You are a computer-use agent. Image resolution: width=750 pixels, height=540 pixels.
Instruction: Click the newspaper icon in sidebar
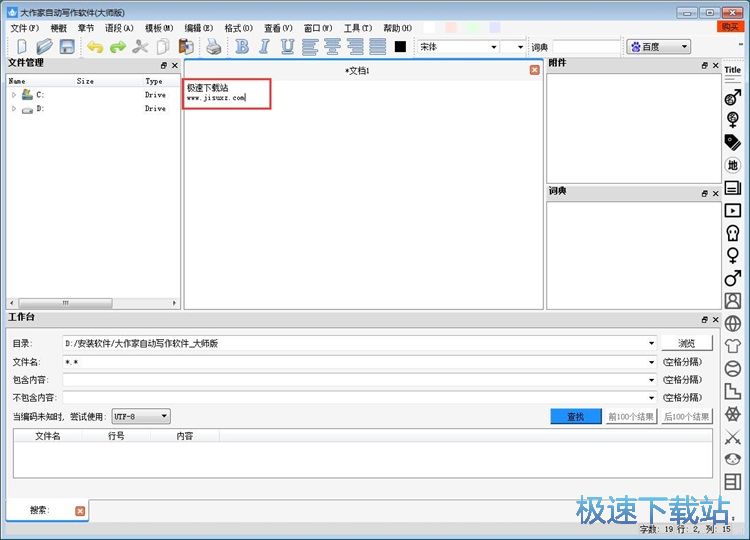point(732,187)
